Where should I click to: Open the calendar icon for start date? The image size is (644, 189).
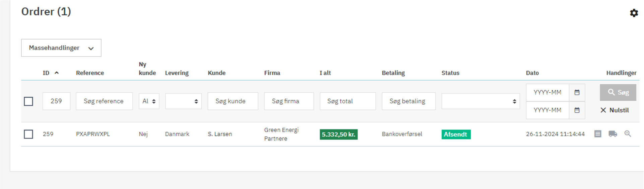point(577,93)
